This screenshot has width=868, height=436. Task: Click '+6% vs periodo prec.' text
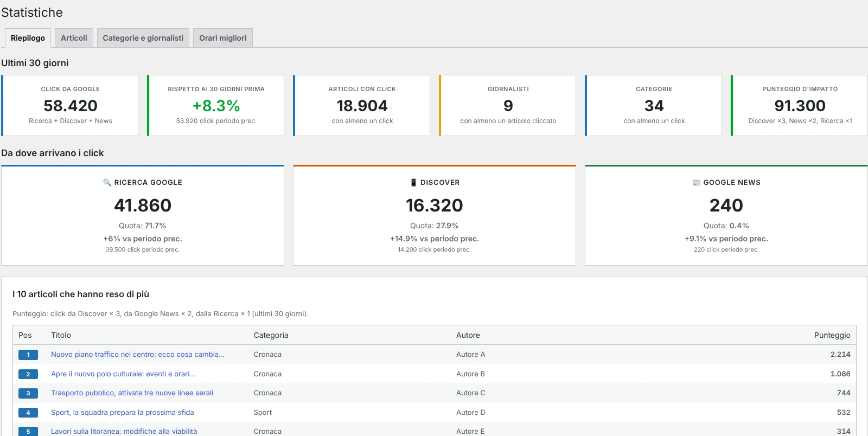point(143,239)
